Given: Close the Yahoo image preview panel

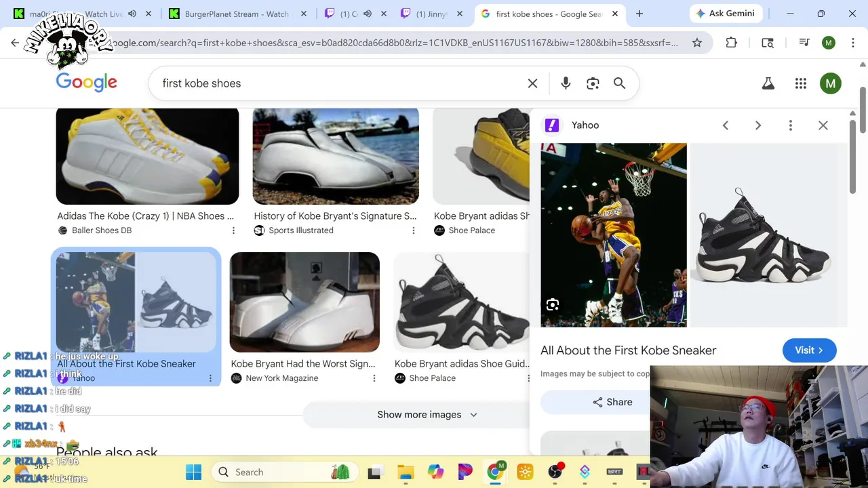Looking at the screenshot, I should [x=823, y=125].
